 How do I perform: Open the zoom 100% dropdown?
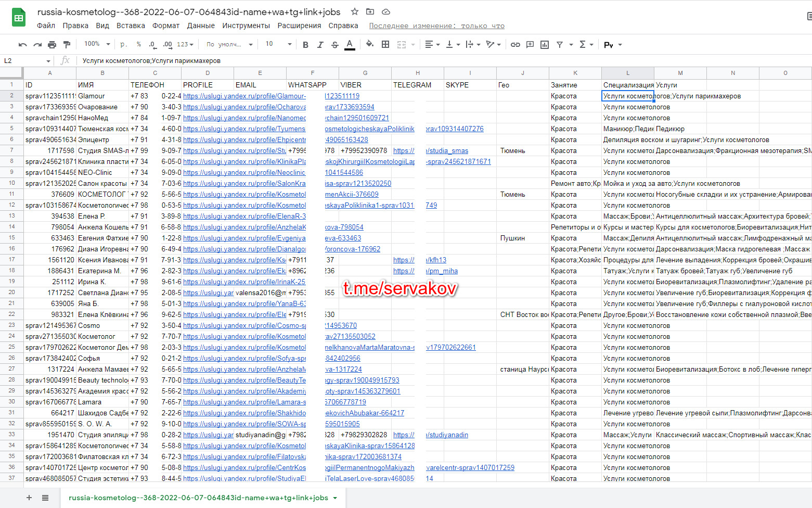pos(97,44)
